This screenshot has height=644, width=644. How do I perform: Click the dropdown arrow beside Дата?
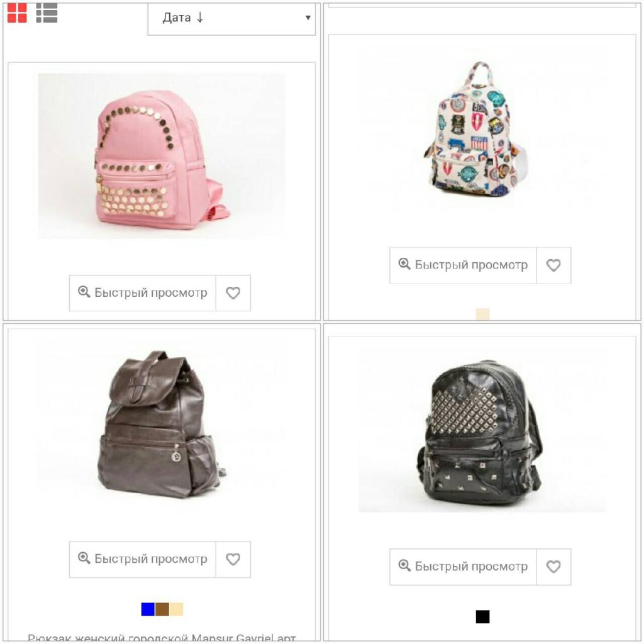coord(308,18)
